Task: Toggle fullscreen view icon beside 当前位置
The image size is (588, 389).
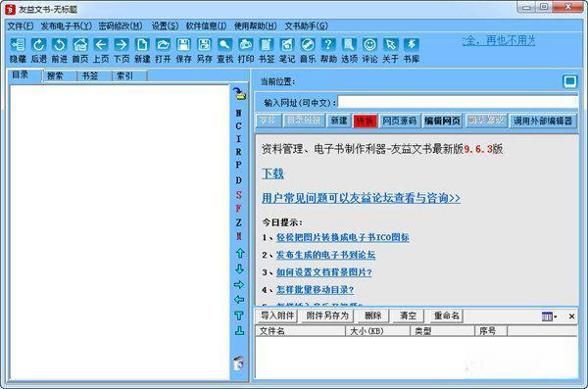Action: [570, 81]
